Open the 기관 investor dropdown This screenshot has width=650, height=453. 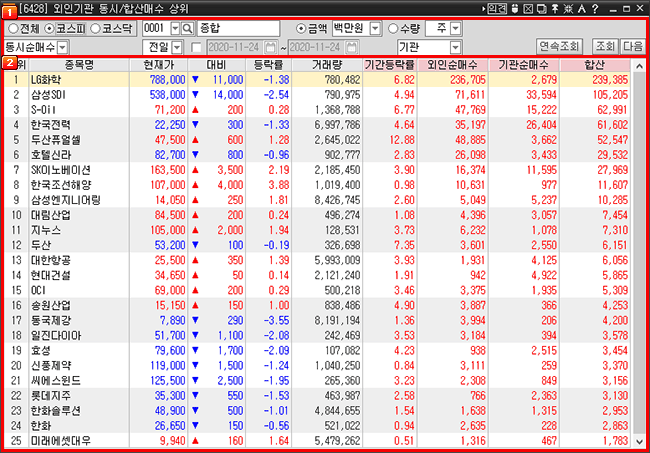click(x=456, y=47)
